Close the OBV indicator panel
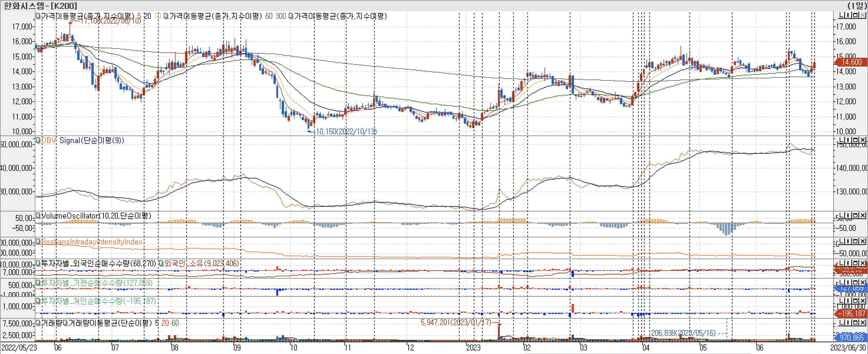 pos(863,140)
